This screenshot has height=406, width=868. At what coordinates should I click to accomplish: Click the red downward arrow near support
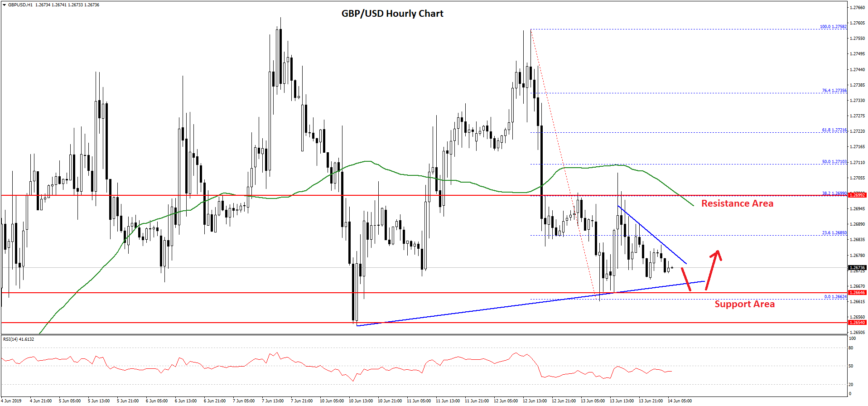(x=686, y=279)
